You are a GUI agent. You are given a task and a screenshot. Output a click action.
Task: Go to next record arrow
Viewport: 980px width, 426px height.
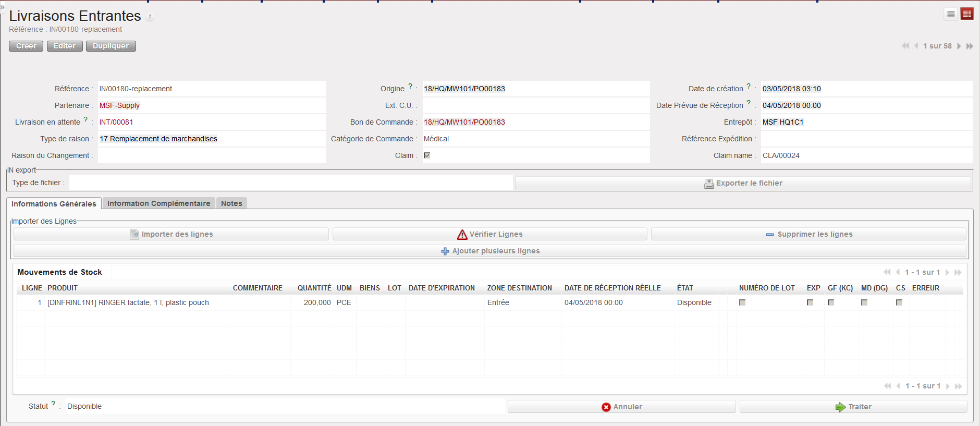point(959,46)
